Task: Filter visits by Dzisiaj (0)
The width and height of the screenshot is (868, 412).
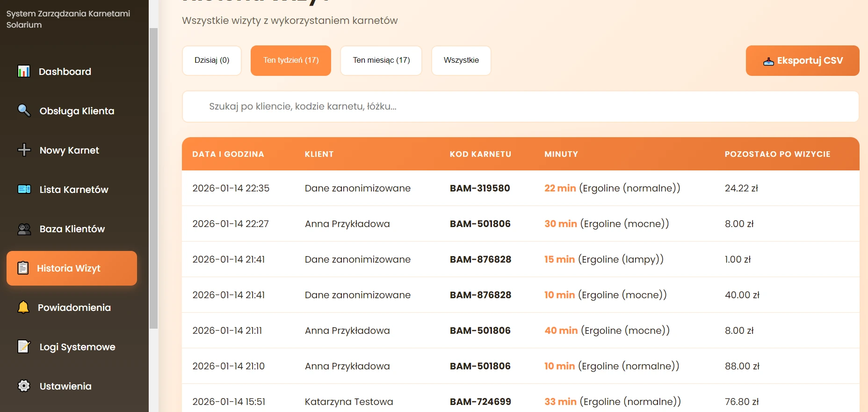Action: click(x=212, y=60)
